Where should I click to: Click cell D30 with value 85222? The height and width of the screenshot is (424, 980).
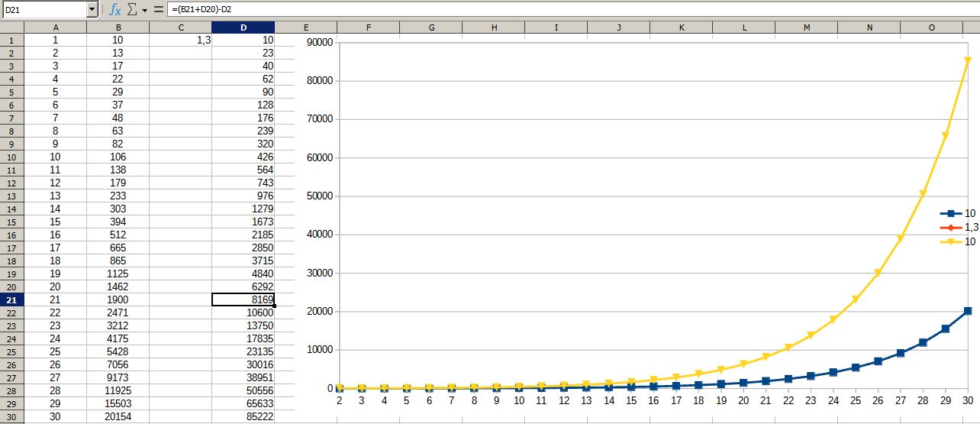click(x=243, y=416)
